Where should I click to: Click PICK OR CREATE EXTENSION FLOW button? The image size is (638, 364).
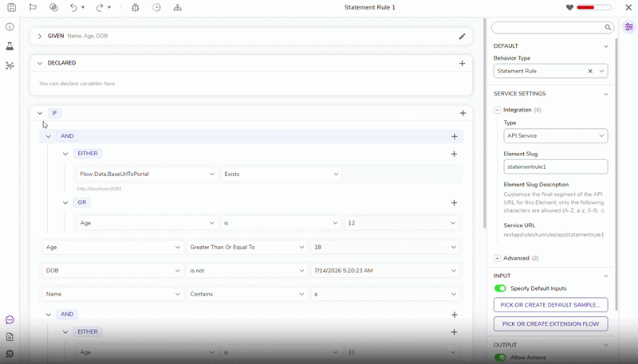click(550, 324)
